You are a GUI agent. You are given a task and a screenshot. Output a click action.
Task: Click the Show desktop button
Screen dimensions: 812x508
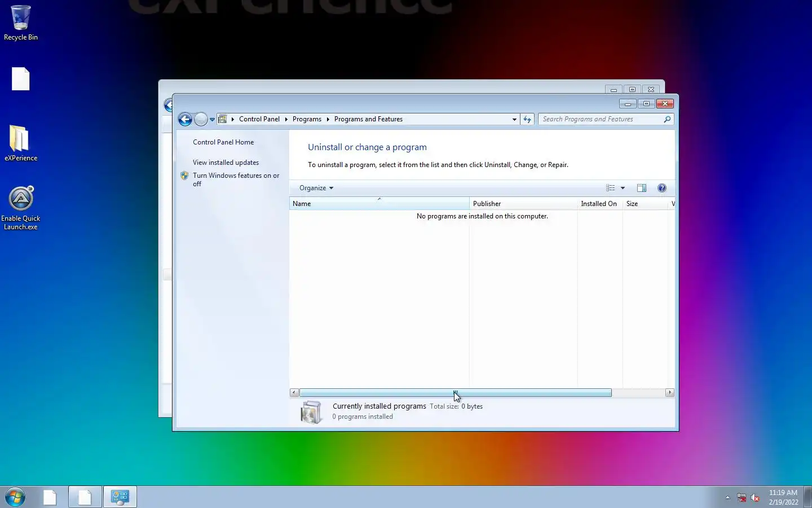click(807, 497)
